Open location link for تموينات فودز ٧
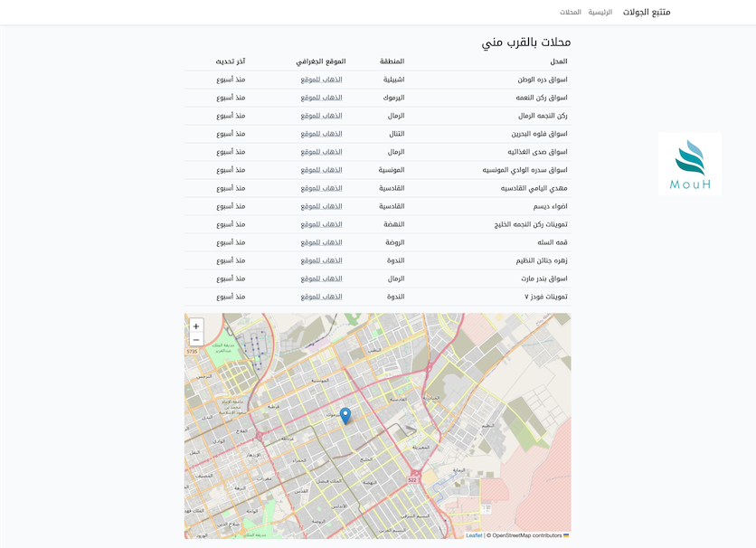Screen dimensions: 756x548 (321, 297)
